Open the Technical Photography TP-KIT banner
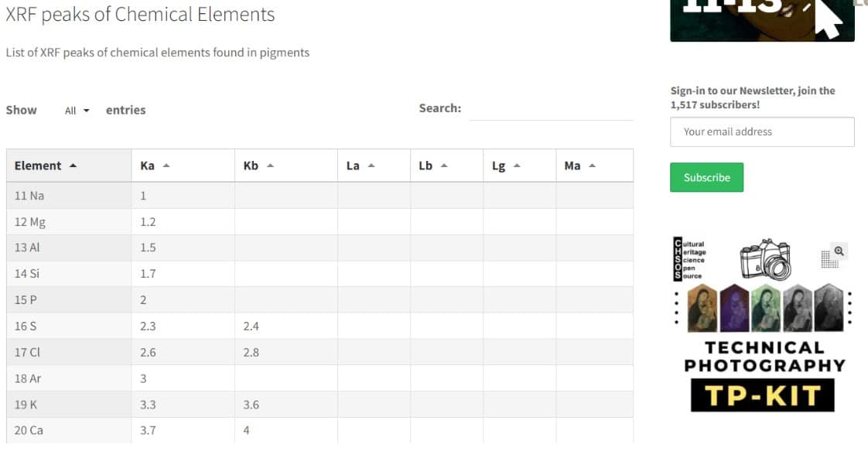 coord(763,325)
